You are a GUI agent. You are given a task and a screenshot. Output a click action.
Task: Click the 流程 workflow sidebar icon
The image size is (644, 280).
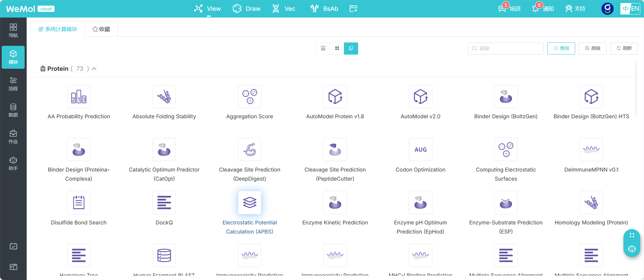pos(13,84)
